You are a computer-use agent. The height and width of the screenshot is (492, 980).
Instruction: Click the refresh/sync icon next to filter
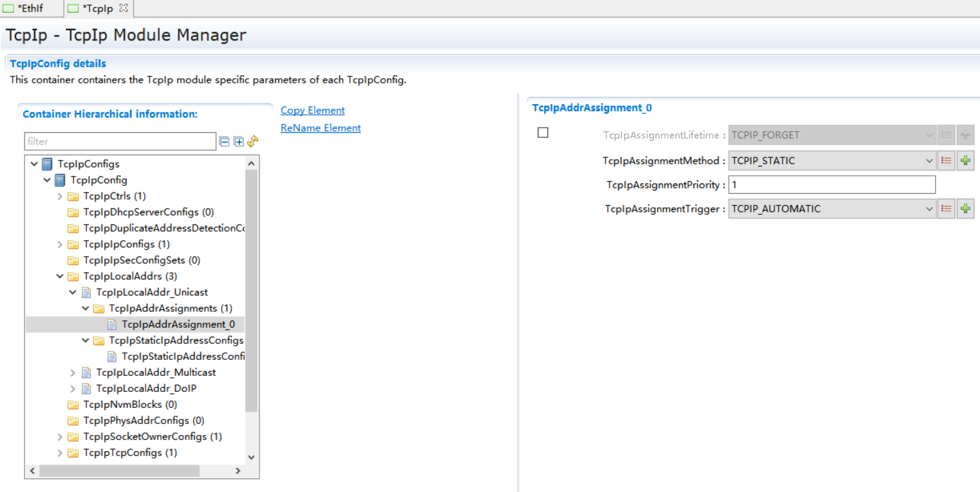pos(253,141)
